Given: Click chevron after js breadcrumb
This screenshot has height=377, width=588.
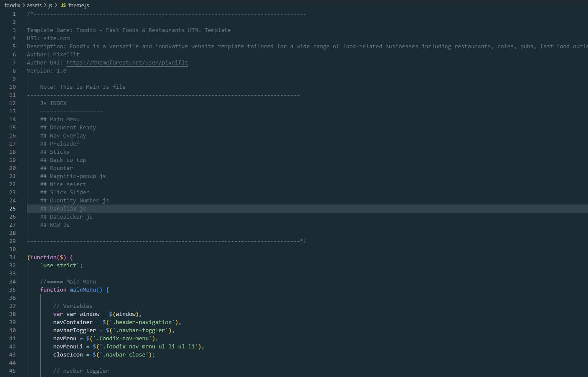Looking at the screenshot, I should pyautogui.click(x=56, y=6).
